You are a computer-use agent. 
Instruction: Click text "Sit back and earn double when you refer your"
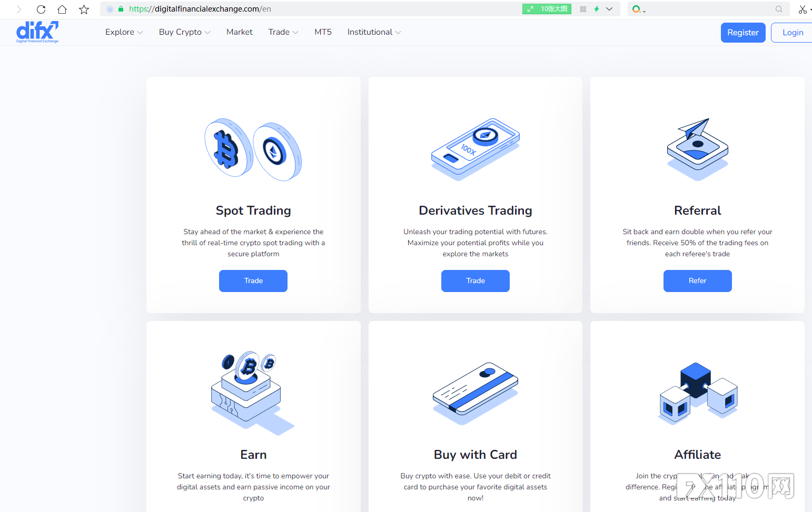pos(698,232)
